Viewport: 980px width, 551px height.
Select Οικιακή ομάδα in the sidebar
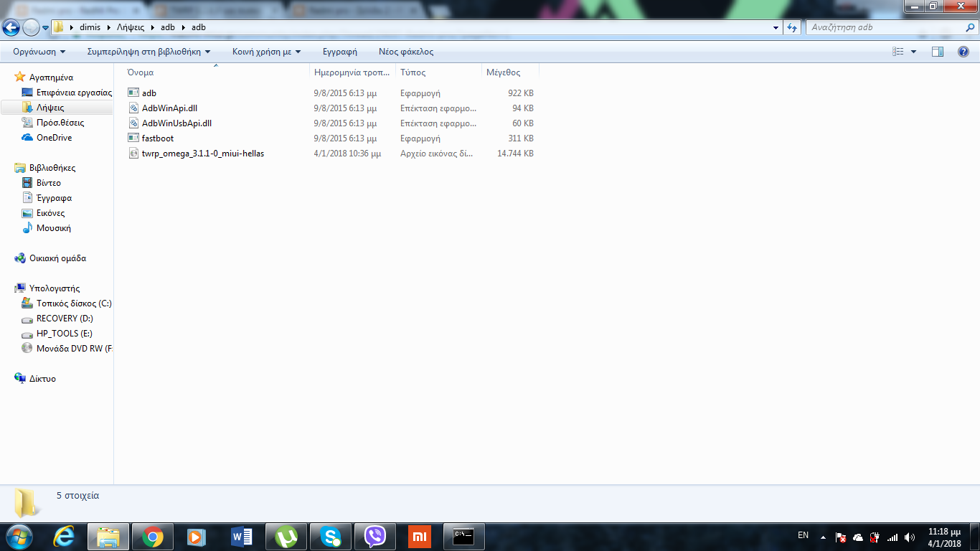pyautogui.click(x=57, y=258)
